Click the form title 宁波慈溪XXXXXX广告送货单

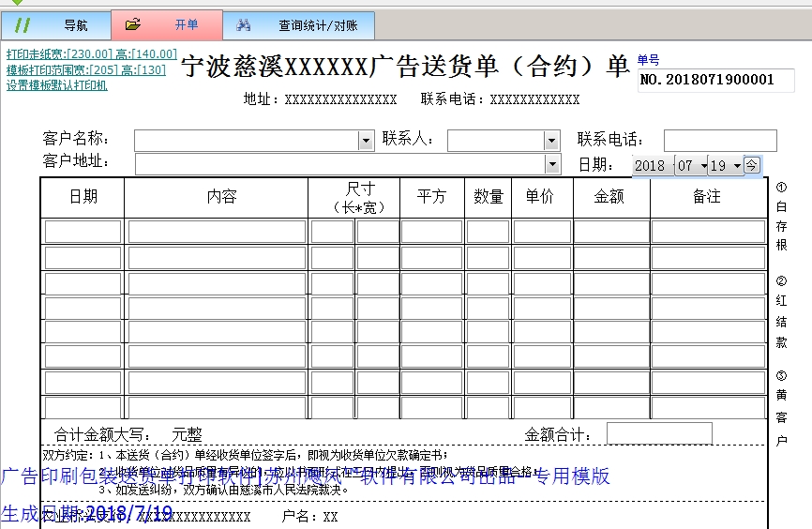click(340, 67)
